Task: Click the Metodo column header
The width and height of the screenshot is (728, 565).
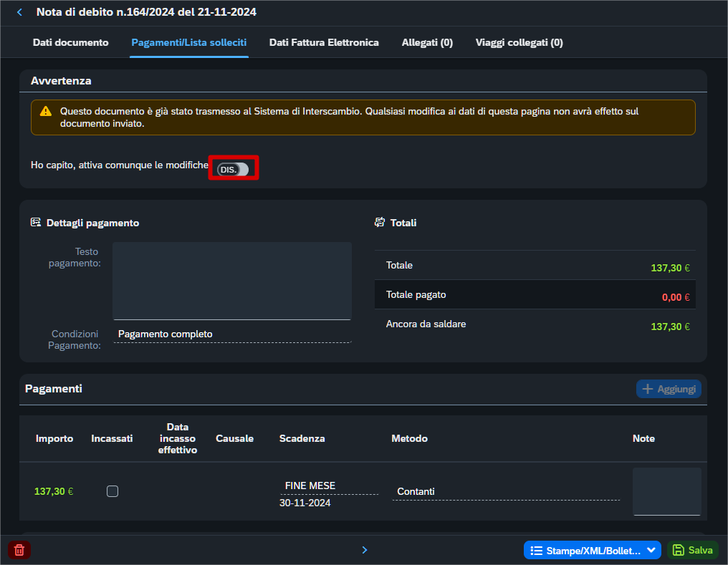Action: [410, 438]
